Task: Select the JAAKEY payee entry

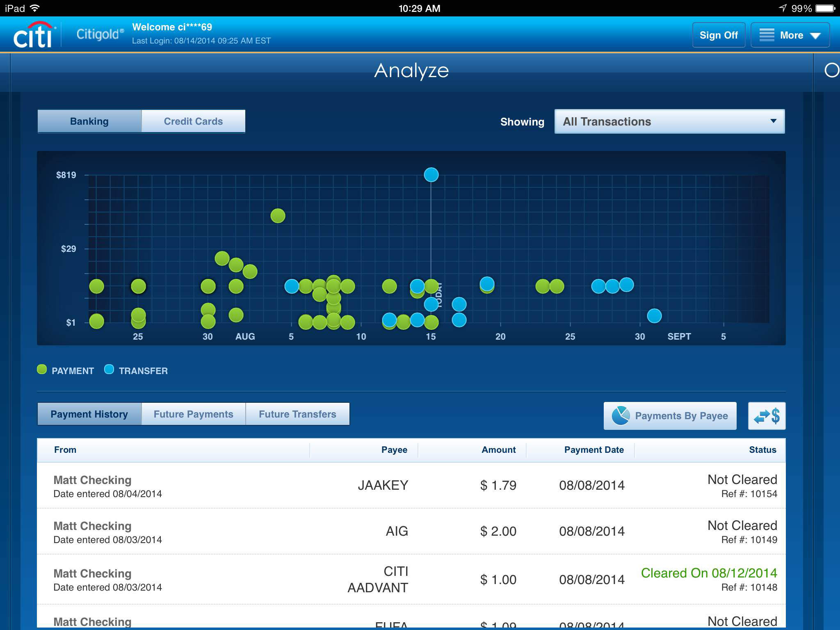Action: [383, 485]
